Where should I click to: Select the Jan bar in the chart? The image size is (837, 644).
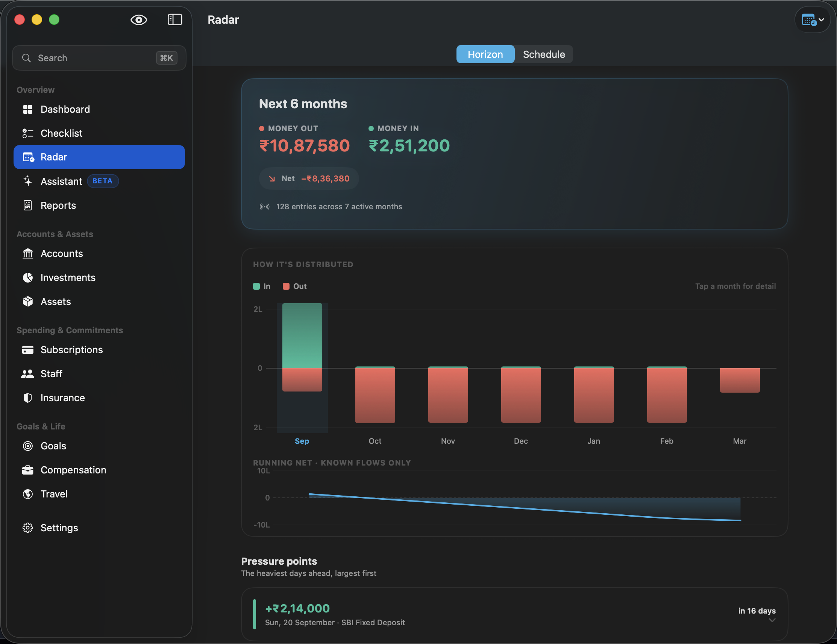click(x=594, y=395)
